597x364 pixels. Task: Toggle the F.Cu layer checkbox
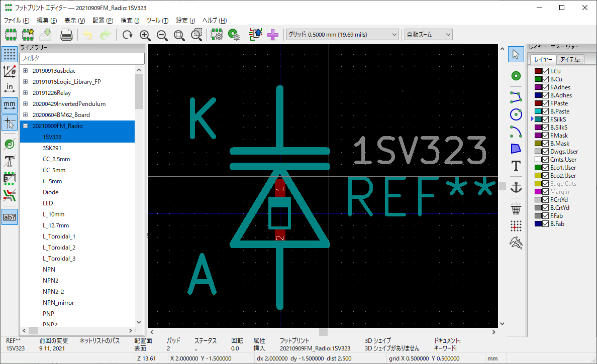[x=545, y=71]
